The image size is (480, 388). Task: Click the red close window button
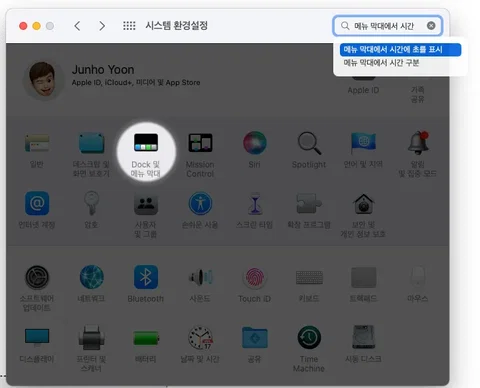point(23,26)
